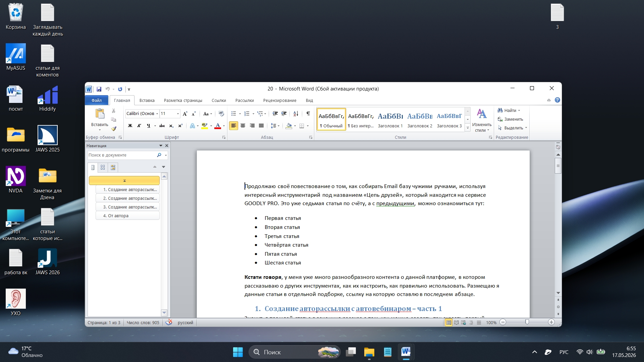This screenshot has height=362, width=644.
Task: Click the Save icon in Quick Access Toolbar
Action: click(x=99, y=89)
